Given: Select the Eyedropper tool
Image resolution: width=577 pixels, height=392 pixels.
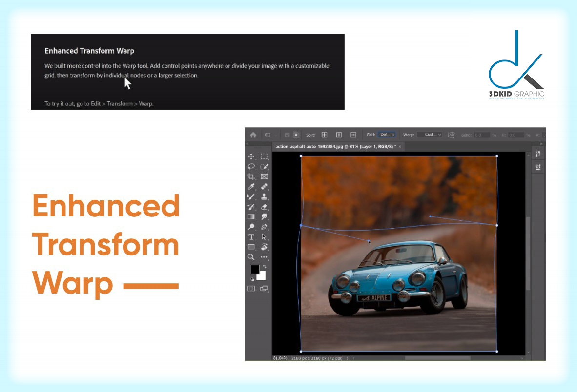Looking at the screenshot, I should pos(251,187).
